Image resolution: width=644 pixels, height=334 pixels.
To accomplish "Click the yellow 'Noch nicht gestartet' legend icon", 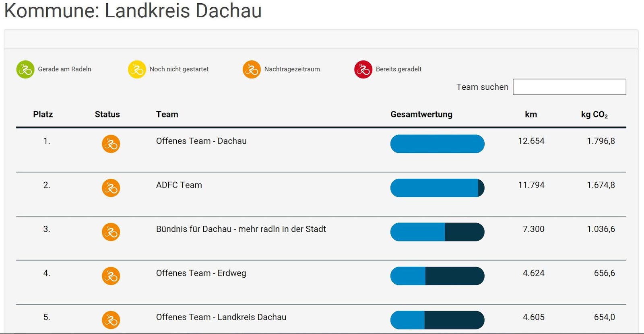I will 137,70.
